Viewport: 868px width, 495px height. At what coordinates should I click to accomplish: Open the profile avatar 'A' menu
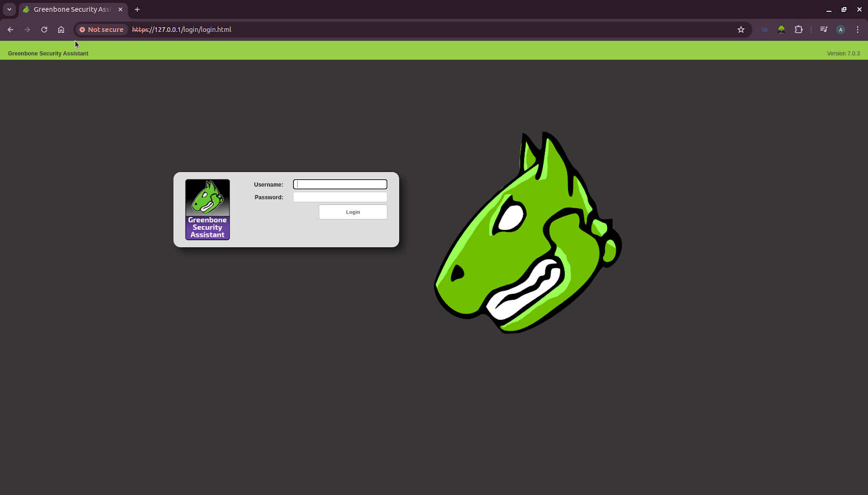[840, 30]
